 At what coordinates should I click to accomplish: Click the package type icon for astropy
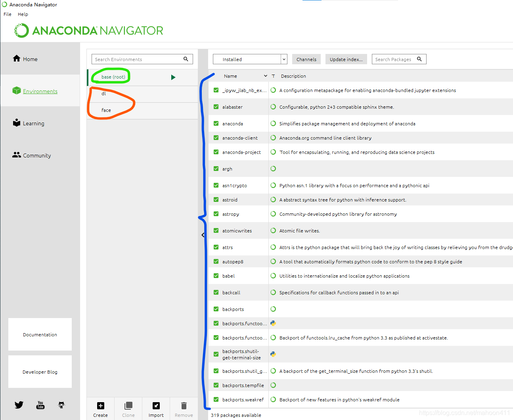[273, 214]
